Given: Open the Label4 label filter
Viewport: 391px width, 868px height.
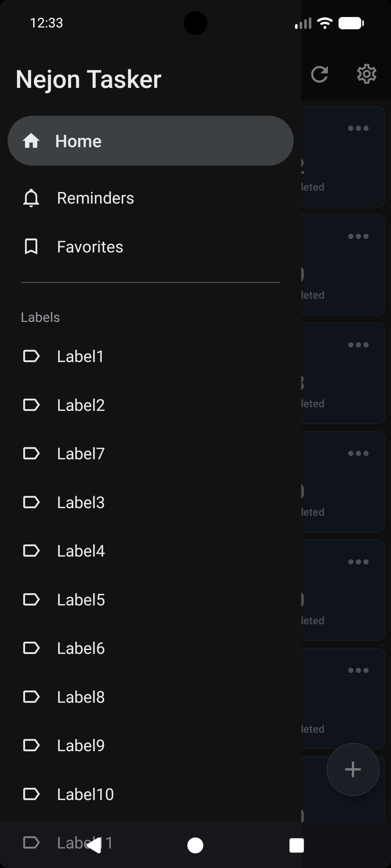Looking at the screenshot, I should tap(81, 551).
